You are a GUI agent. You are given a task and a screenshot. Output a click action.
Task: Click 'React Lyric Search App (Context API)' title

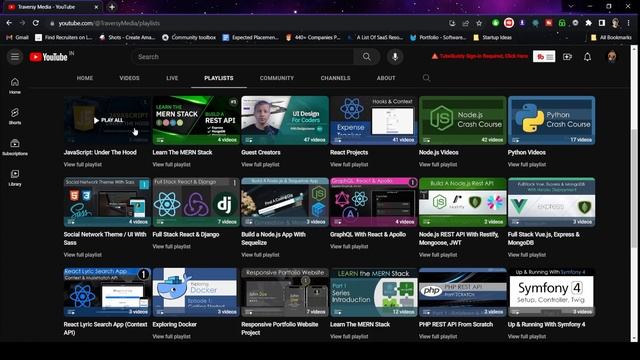(x=105, y=329)
